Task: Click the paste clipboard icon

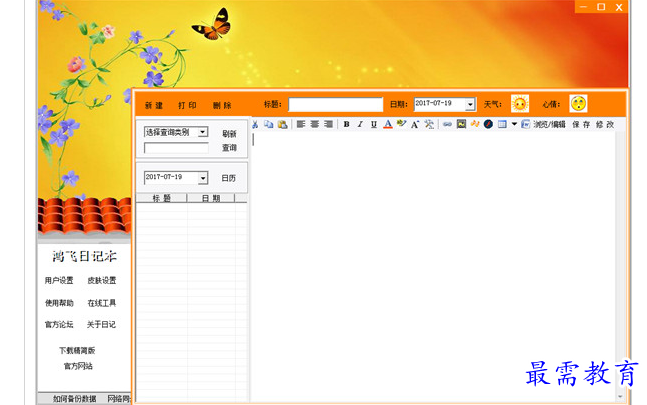Action: tap(283, 125)
